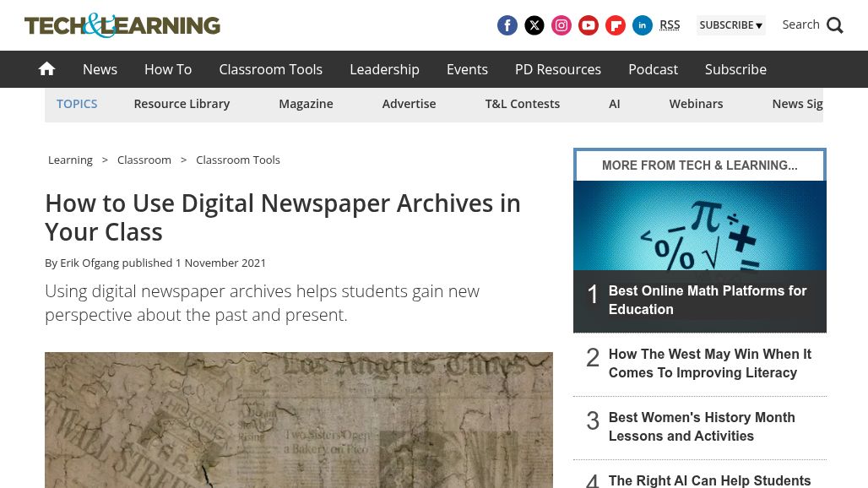Click the X (Twitter) social icon
This screenshot has height=488, width=868.
[534, 25]
